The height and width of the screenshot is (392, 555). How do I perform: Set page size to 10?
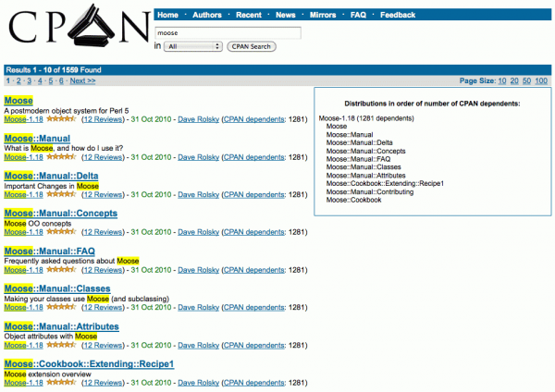[502, 80]
